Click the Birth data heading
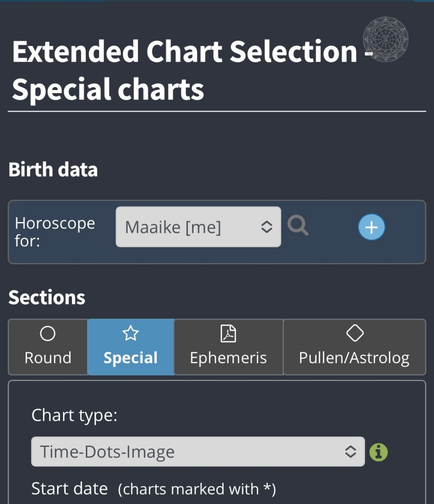This screenshot has width=434, height=504. click(53, 170)
